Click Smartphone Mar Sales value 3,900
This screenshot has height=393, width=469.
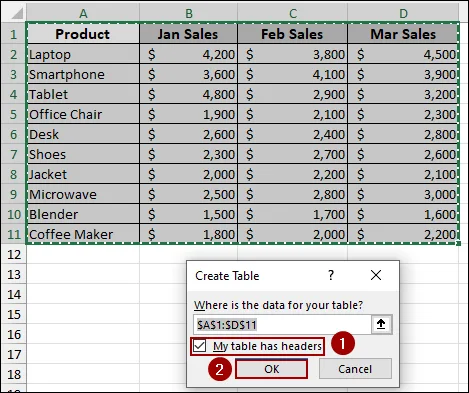[x=403, y=74]
